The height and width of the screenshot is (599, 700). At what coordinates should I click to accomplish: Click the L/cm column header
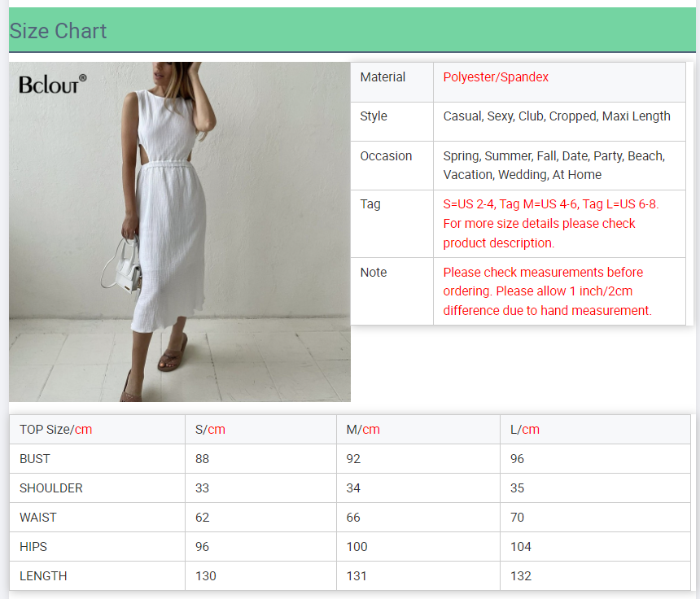525,430
